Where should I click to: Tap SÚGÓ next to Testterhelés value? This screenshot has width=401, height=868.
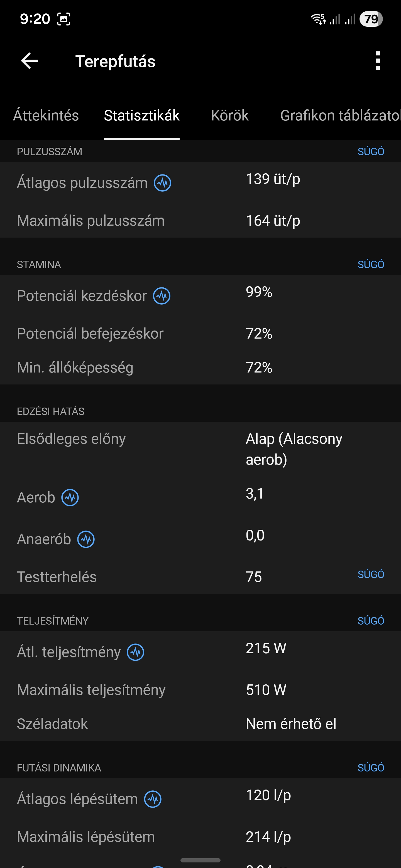(x=371, y=574)
